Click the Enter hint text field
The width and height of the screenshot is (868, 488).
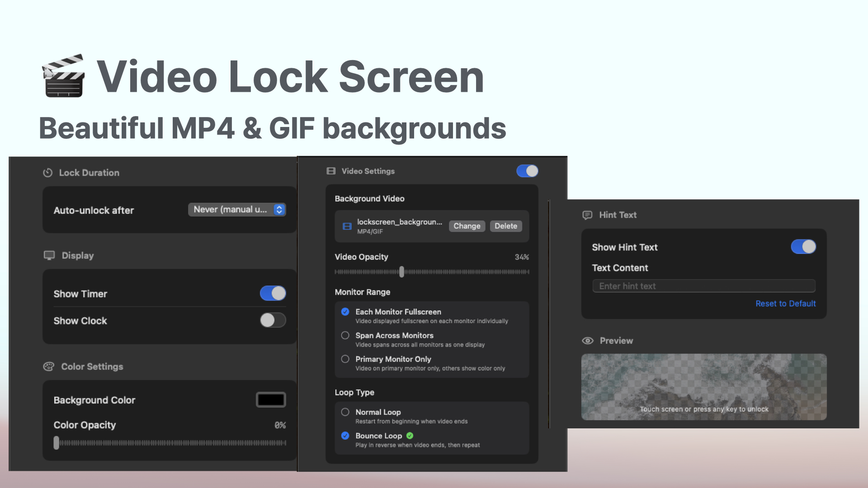pos(703,286)
